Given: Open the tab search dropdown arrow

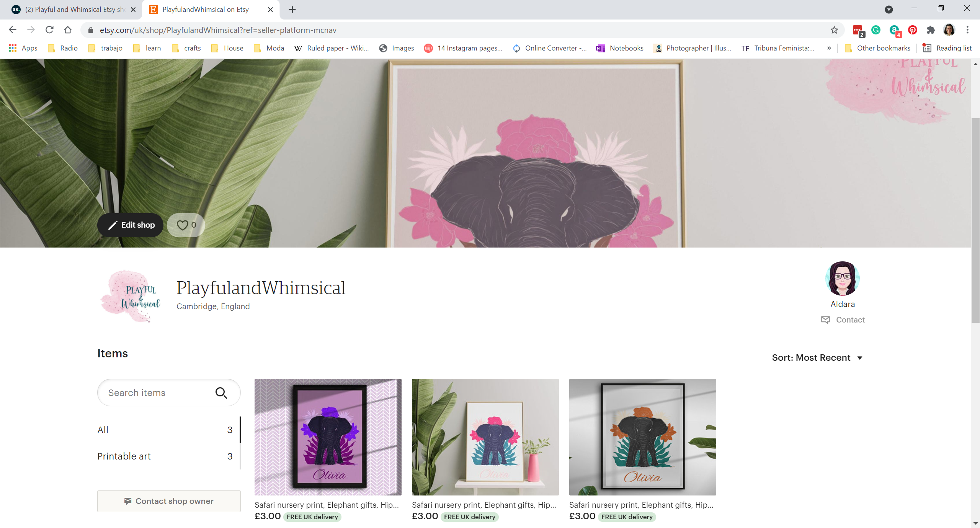Looking at the screenshot, I should point(889,10).
